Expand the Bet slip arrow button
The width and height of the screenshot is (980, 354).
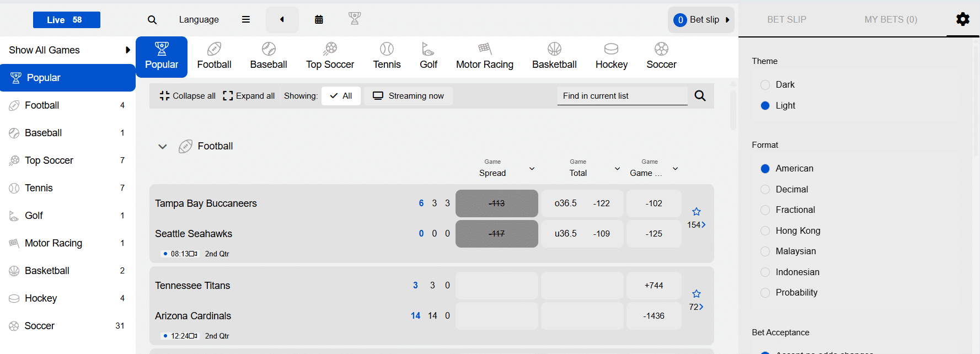coord(727,20)
